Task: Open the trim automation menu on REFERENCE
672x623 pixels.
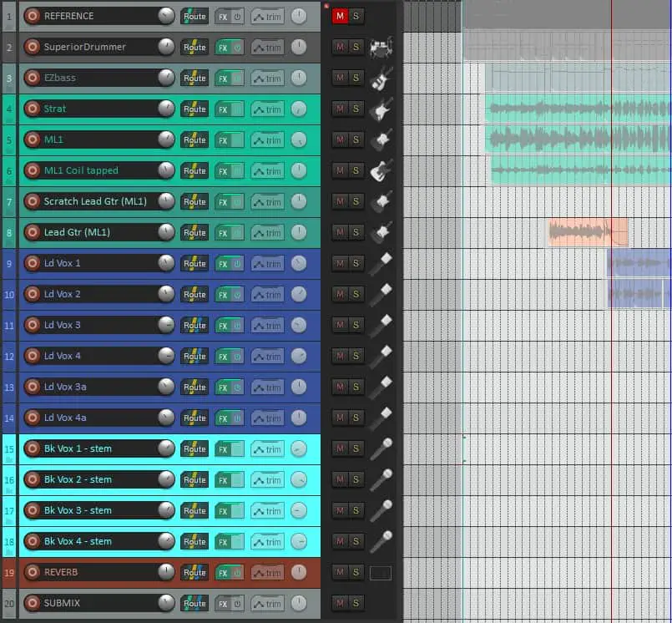Action: [x=267, y=17]
